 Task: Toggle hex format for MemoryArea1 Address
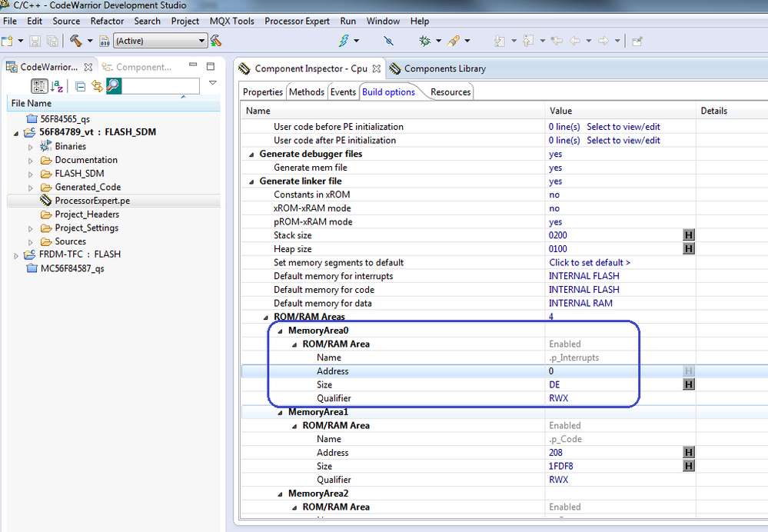688,453
